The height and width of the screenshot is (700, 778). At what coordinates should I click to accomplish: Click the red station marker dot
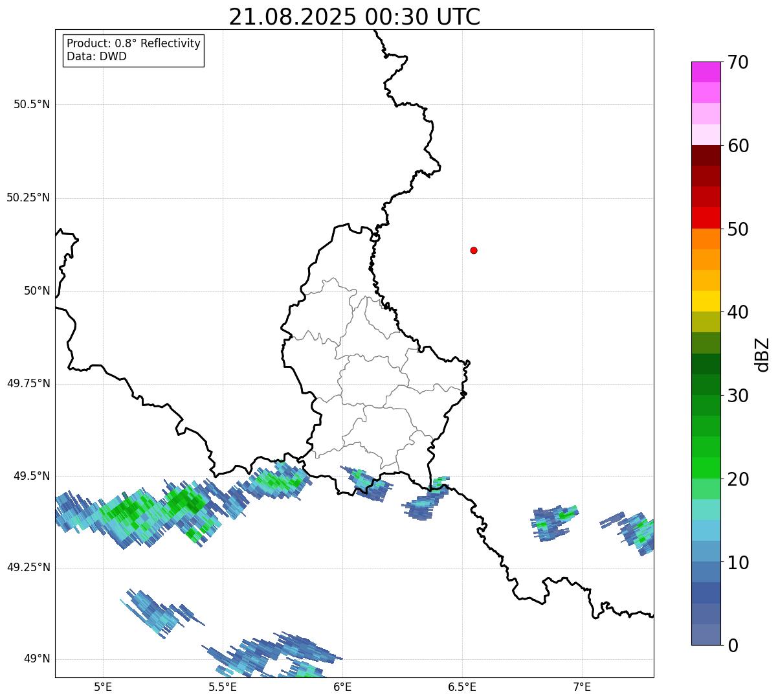click(474, 250)
